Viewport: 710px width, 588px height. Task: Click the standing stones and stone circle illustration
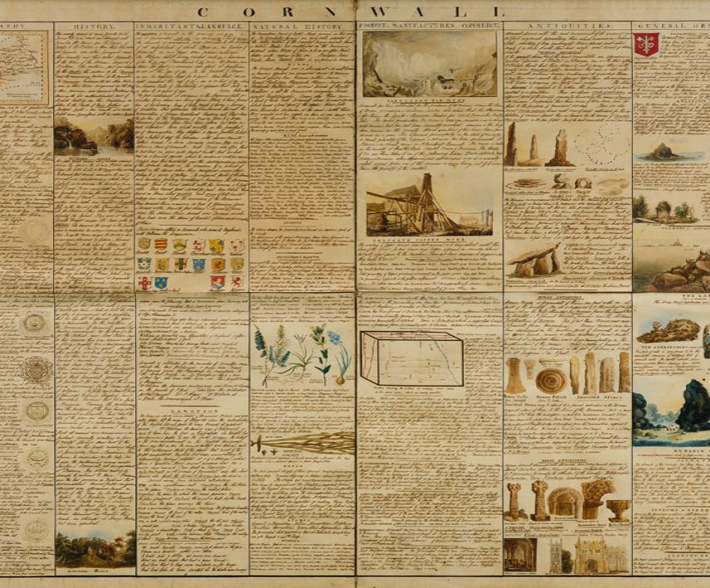pos(567,145)
